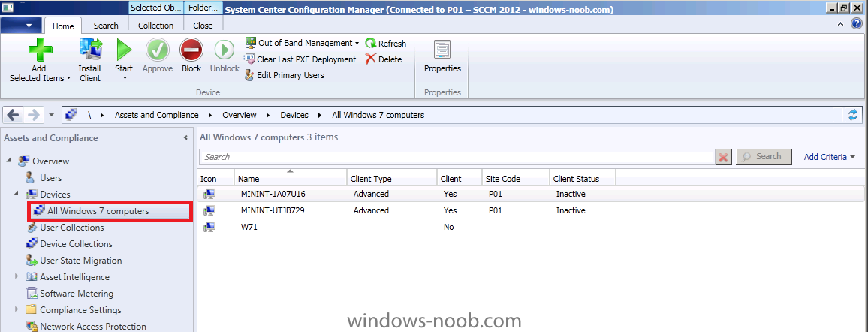This screenshot has width=868, height=332.
Task: Click the help question mark icon
Action: coord(857,24)
